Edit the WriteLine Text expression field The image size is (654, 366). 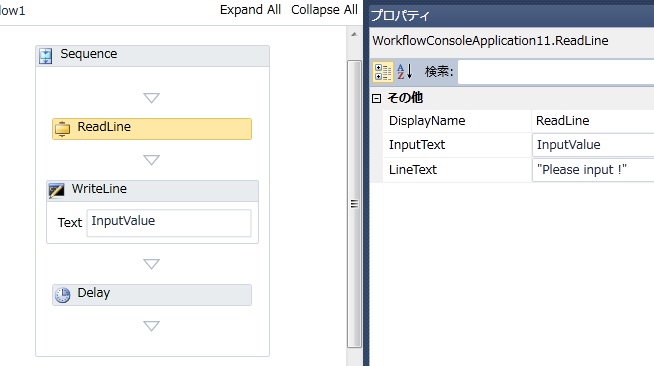coord(169,223)
